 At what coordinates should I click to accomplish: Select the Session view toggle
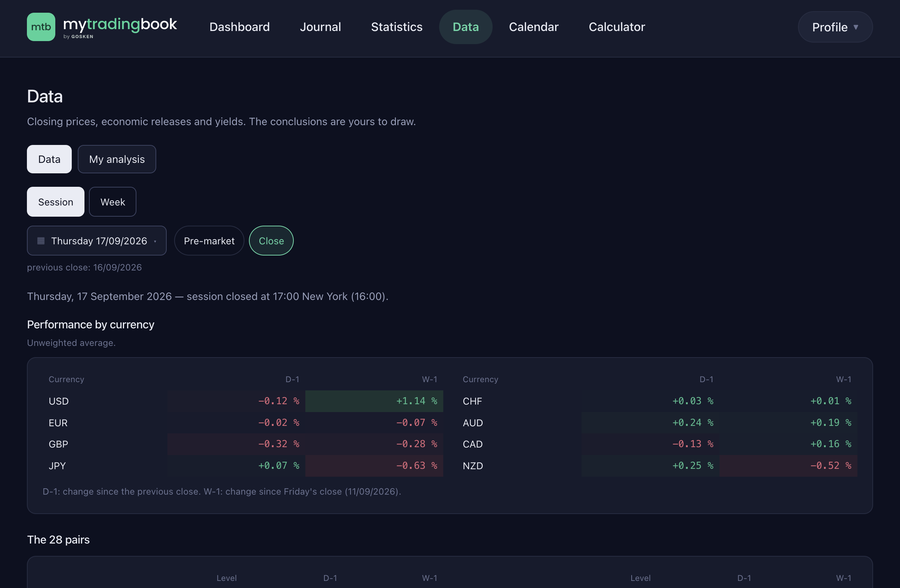tap(56, 202)
